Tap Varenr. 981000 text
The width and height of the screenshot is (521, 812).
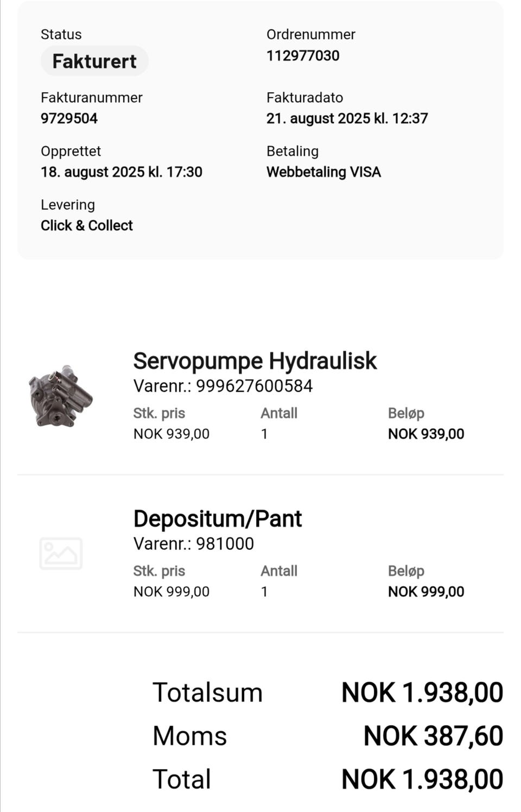[x=194, y=543]
